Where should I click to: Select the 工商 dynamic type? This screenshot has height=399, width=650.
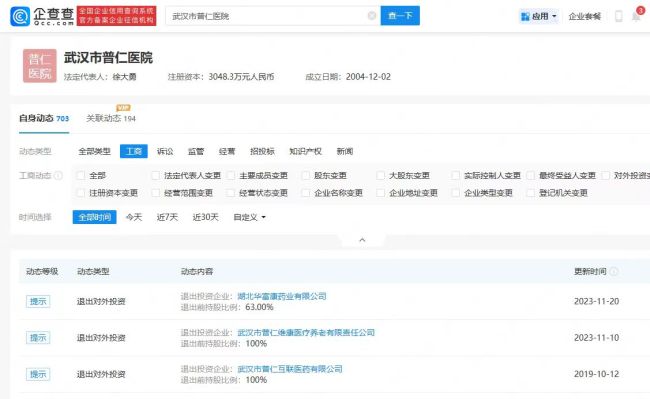pyautogui.click(x=133, y=151)
